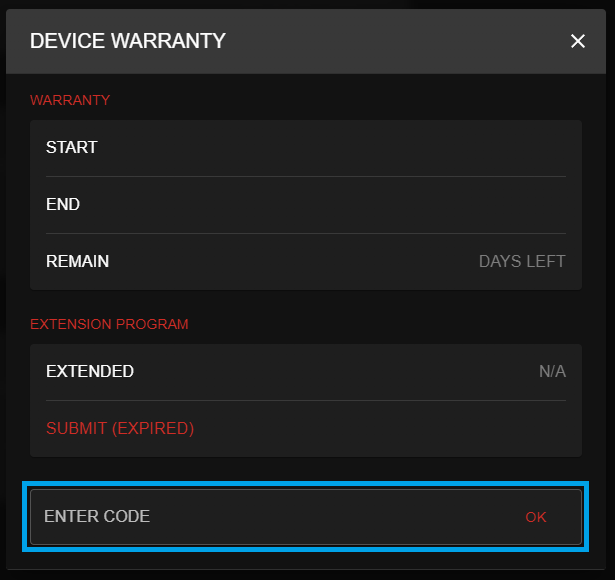Click the Days Left value text
Image resolution: width=615 pixels, height=580 pixels.
pos(522,261)
